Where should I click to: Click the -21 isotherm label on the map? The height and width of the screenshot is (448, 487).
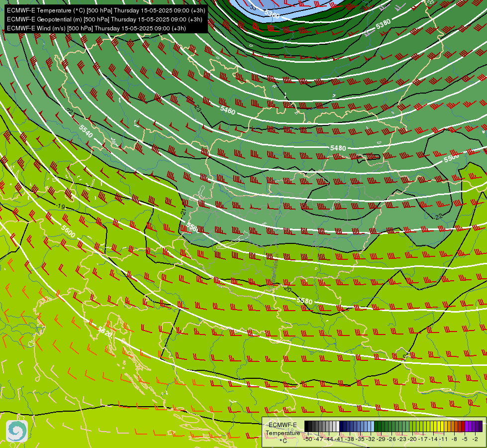pyautogui.click(x=184, y=213)
